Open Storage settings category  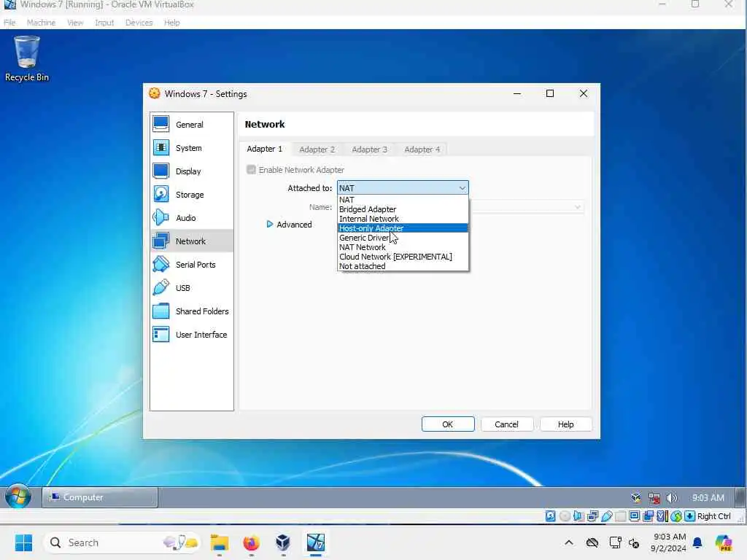coord(192,194)
